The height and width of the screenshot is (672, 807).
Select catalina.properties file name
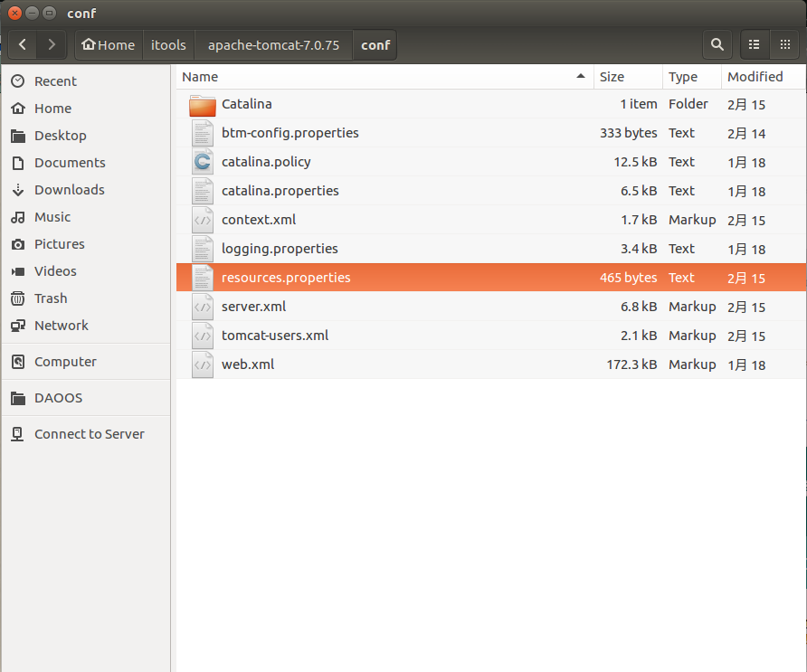(280, 191)
